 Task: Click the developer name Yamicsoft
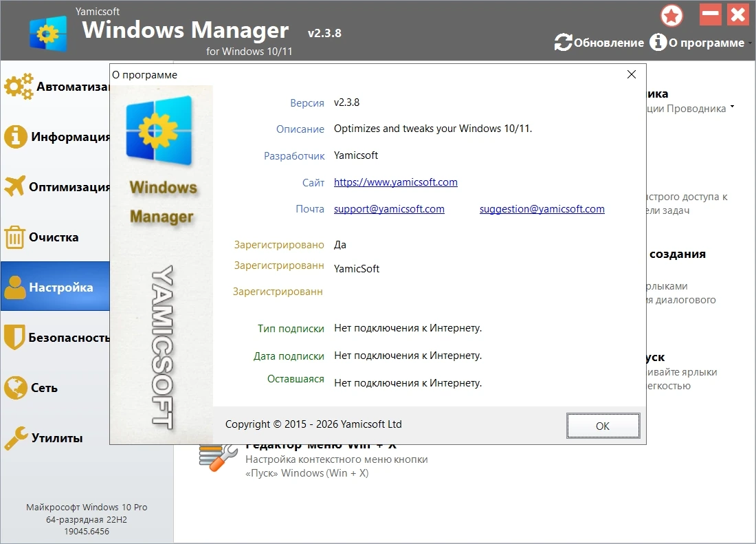point(356,155)
